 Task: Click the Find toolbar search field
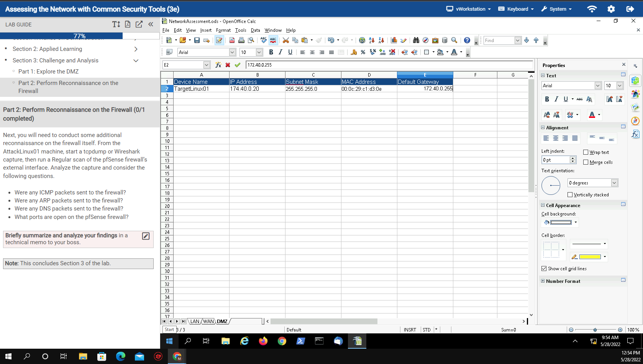(499, 40)
